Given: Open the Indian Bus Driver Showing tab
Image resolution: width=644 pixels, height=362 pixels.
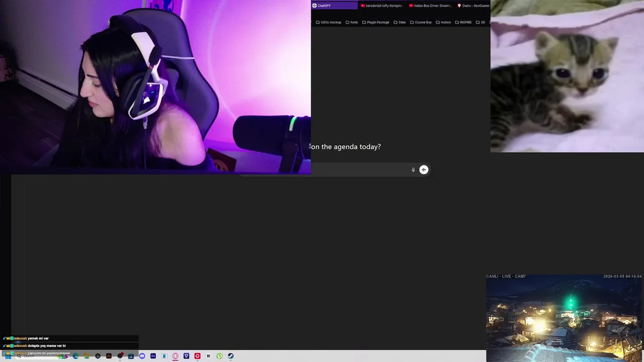Looking at the screenshot, I should 430,6.
